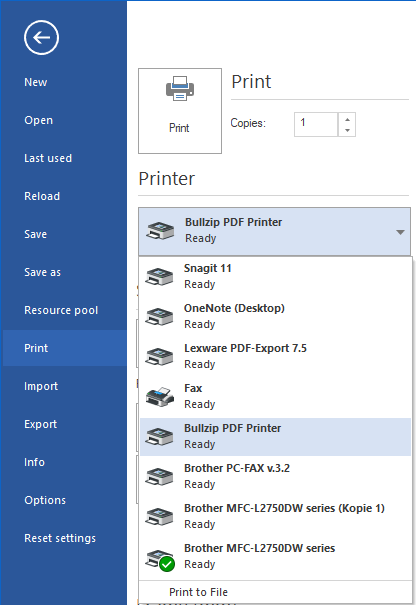Click Save in the sidebar
Image resolution: width=416 pixels, height=605 pixels.
(x=36, y=234)
